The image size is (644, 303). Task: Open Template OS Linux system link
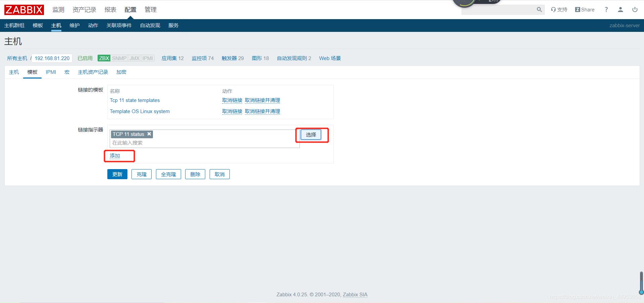pos(140,111)
